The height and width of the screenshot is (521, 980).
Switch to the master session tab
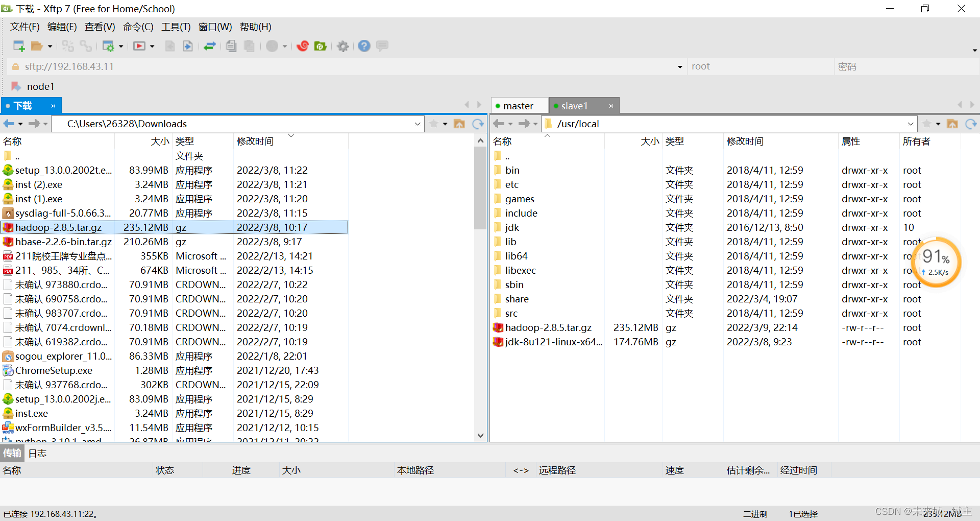point(519,106)
